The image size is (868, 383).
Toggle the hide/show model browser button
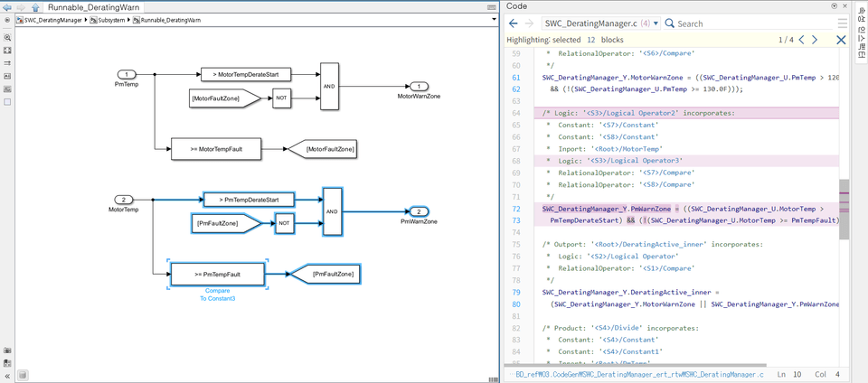pyautogui.click(x=7, y=20)
